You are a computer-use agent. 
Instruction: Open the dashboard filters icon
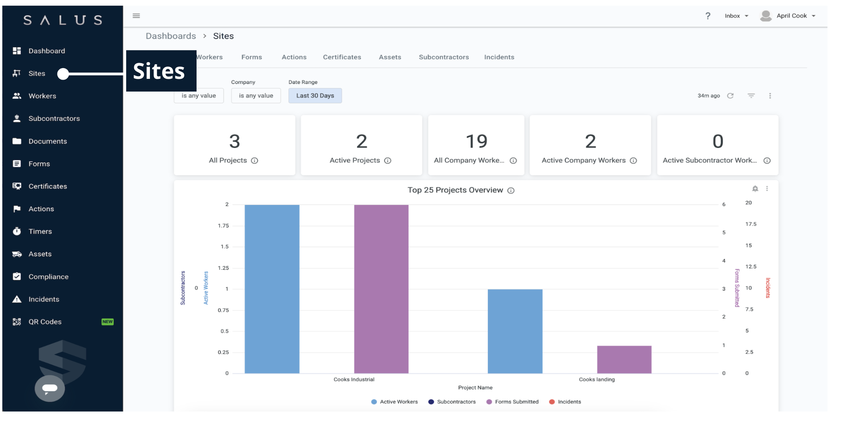click(x=751, y=96)
